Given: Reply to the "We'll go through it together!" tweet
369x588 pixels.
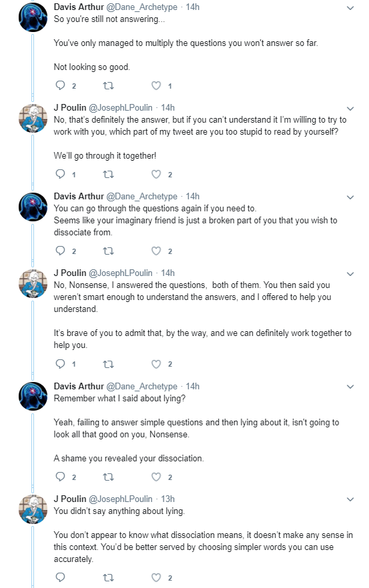Looking at the screenshot, I should point(61,174).
